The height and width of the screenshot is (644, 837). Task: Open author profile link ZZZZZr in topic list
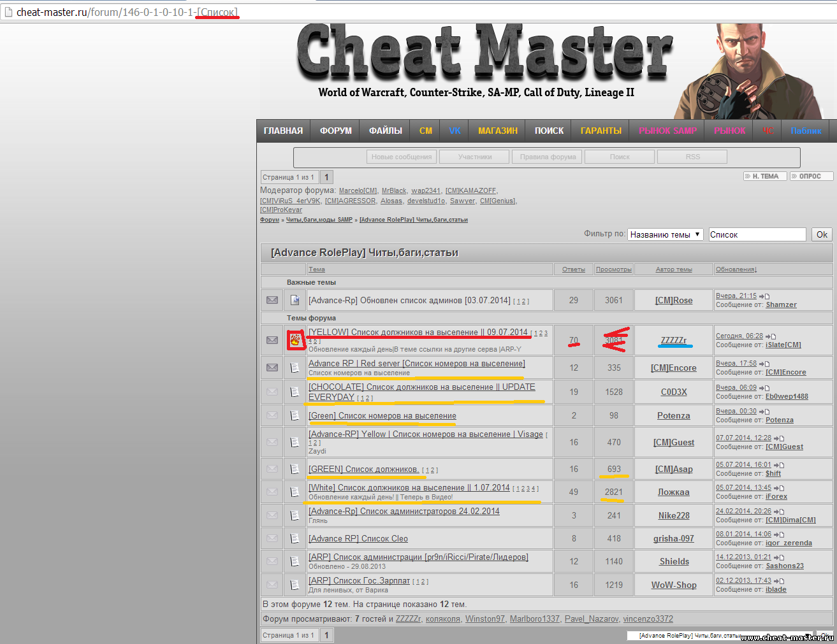click(x=673, y=340)
